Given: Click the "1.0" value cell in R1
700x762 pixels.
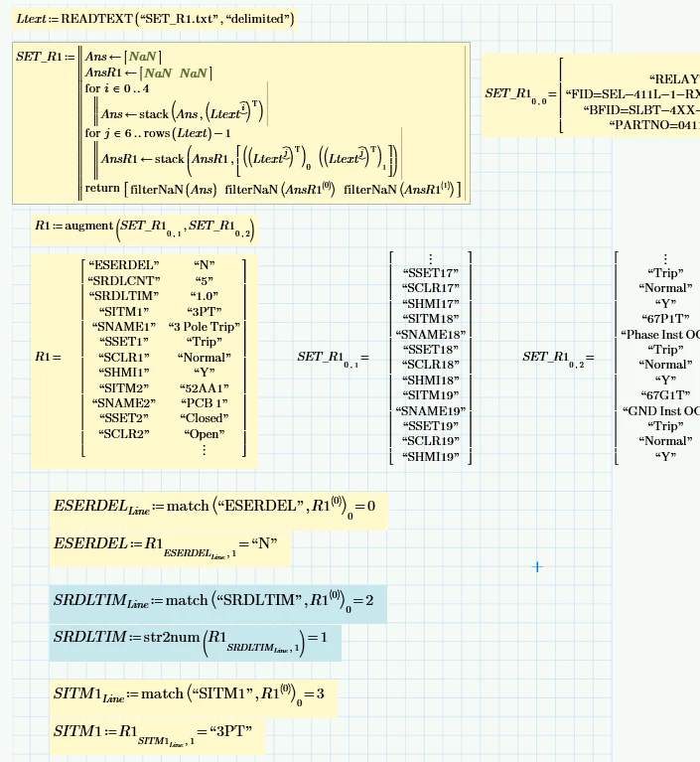Looking at the screenshot, I should coord(204,295).
